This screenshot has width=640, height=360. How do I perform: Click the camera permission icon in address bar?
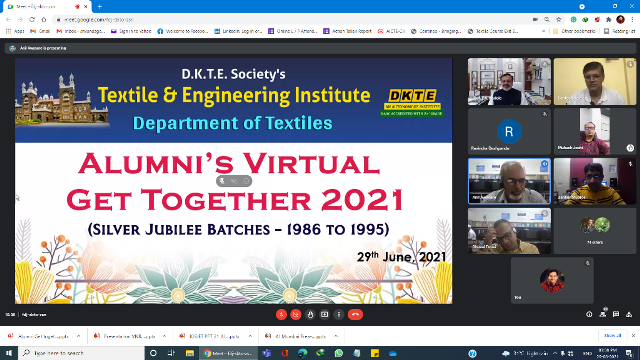[535, 19]
